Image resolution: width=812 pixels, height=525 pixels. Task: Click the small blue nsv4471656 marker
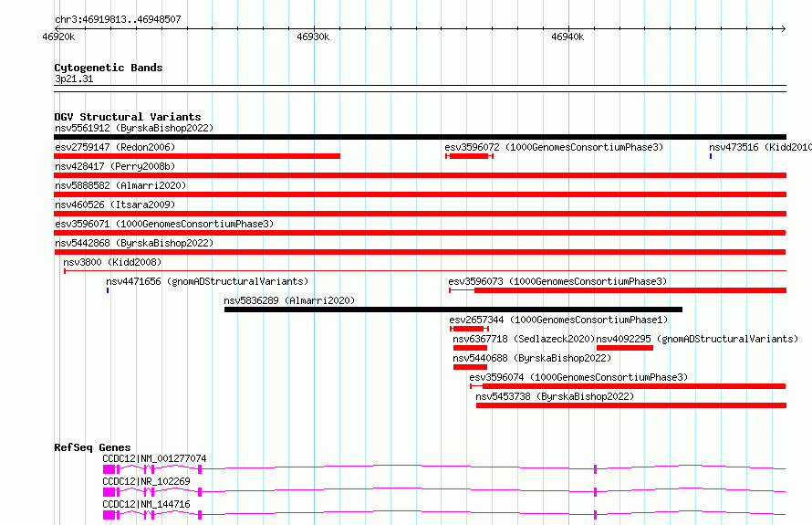click(x=108, y=290)
